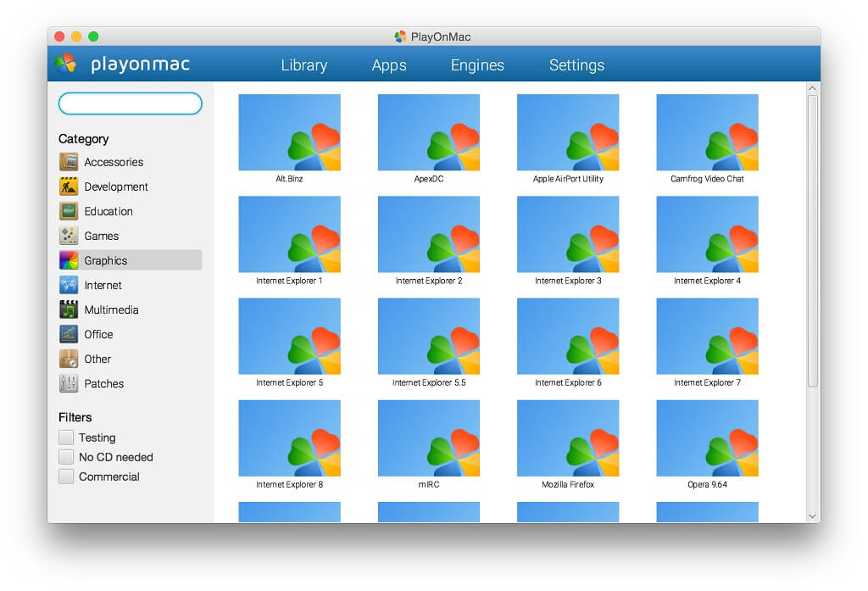Click the Apple AirPort Utility caption

568,178
